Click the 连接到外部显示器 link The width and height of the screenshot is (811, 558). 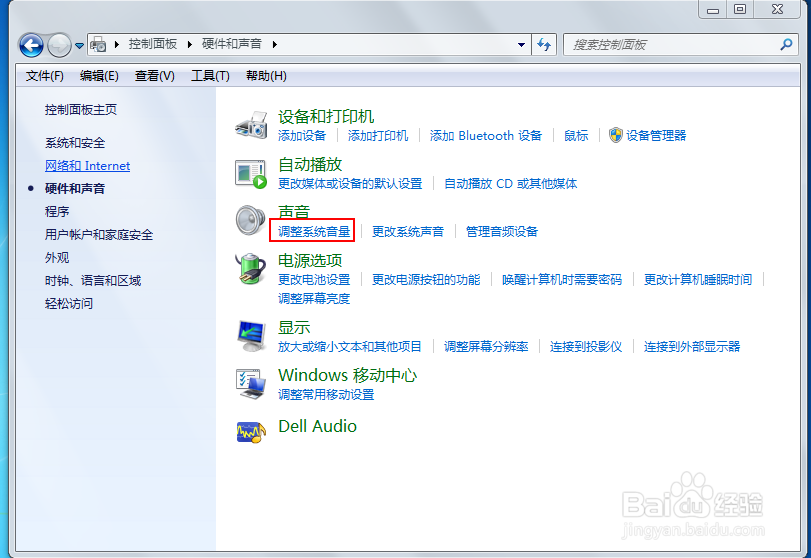point(692,346)
